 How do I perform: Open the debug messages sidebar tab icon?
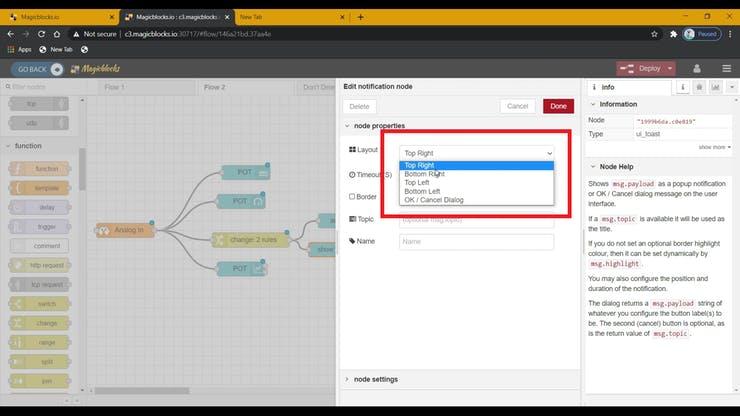[699, 87]
